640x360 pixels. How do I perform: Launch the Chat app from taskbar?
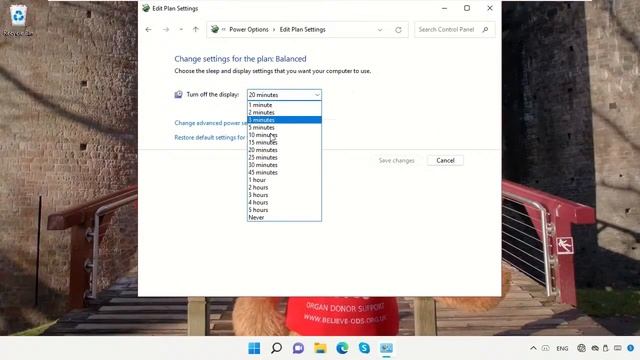298,348
